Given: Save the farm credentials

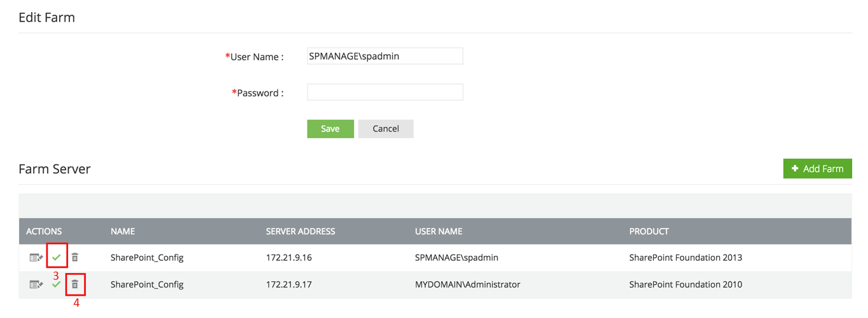Looking at the screenshot, I should tap(330, 129).
